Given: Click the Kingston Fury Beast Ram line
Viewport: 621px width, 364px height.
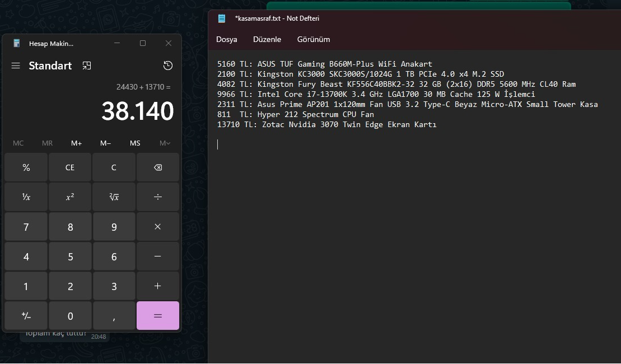Looking at the screenshot, I should (x=396, y=85).
